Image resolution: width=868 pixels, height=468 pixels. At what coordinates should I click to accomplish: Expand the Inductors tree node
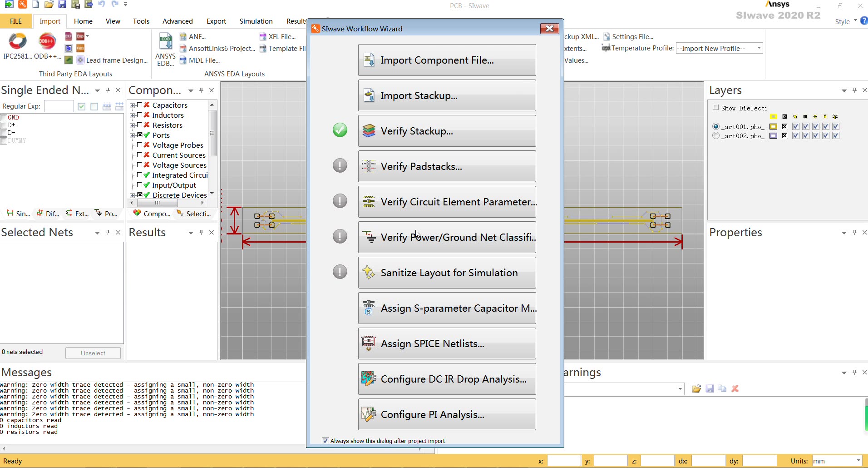(x=133, y=115)
